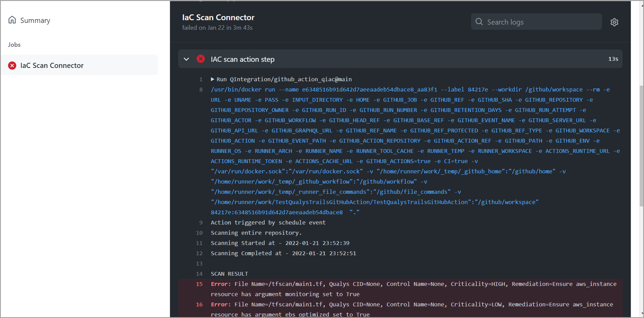Select the IaC Scan Connector job in sidebar

coord(52,65)
